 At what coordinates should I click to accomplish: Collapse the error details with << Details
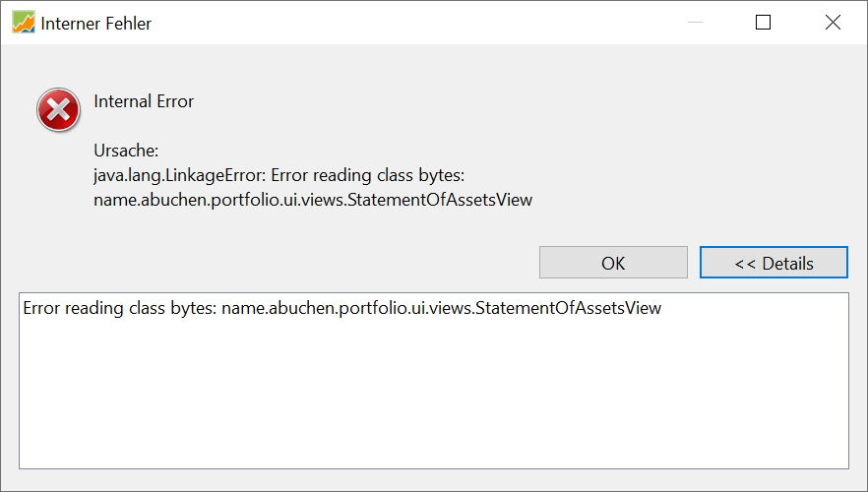click(x=774, y=263)
